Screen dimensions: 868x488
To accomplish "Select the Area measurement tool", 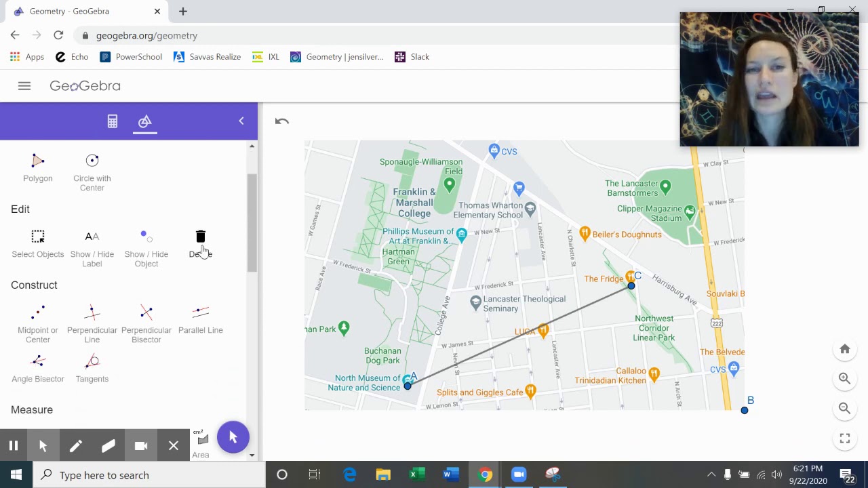I will 201,445.
